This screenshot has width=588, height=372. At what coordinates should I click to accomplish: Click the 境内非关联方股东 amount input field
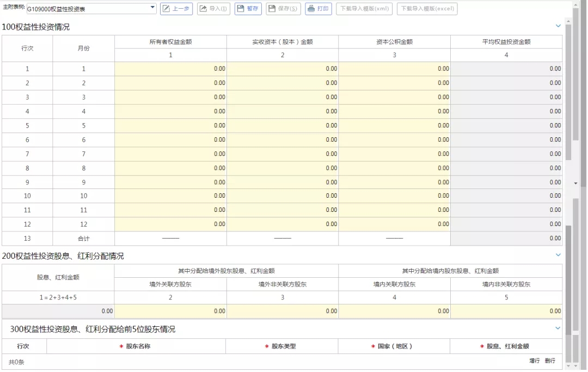pos(506,311)
